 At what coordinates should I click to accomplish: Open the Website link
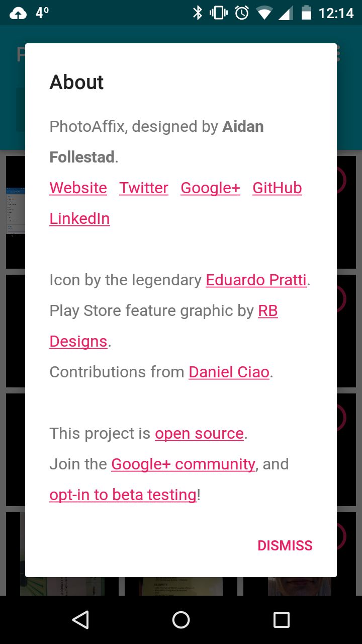pyautogui.click(x=78, y=188)
